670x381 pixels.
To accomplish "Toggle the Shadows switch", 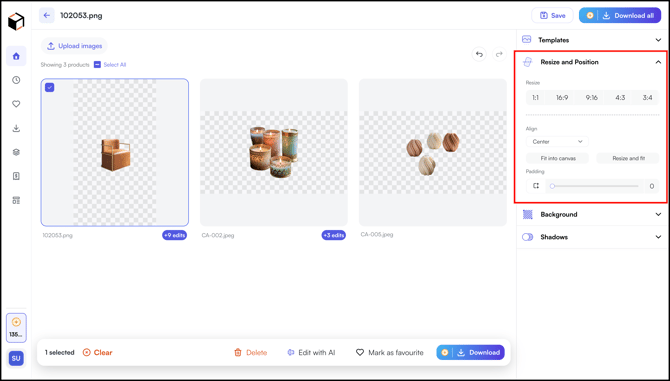I will (x=528, y=237).
